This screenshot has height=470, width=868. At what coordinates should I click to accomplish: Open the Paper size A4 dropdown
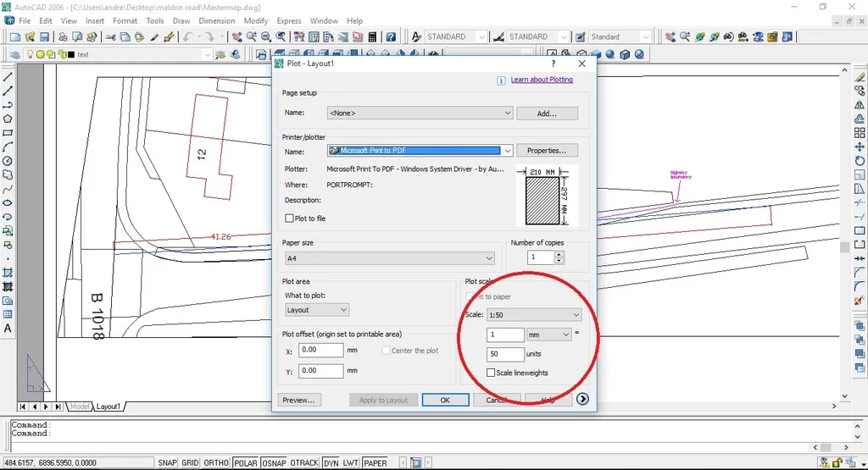(x=390, y=258)
